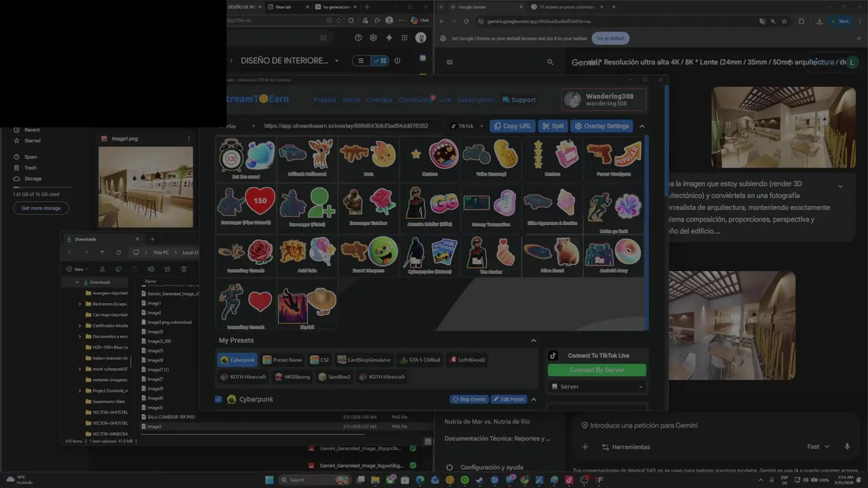This screenshot has height=488, width=868.
Task: Click the Edit Preset button
Action: (x=509, y=399)
